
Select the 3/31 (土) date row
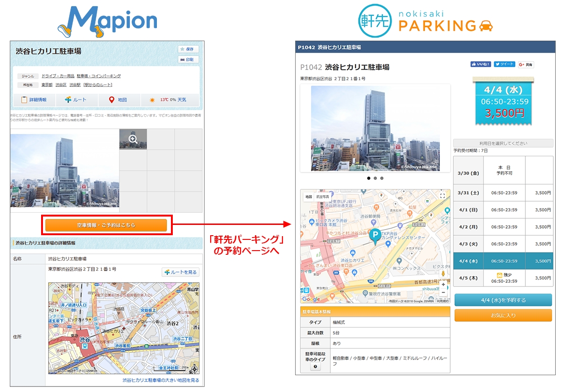click(x=503, y=193)
